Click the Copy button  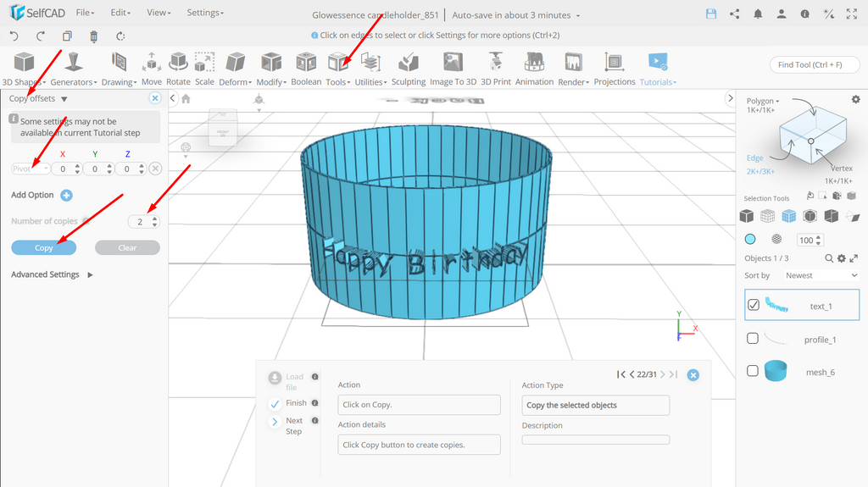pos(44,247)
